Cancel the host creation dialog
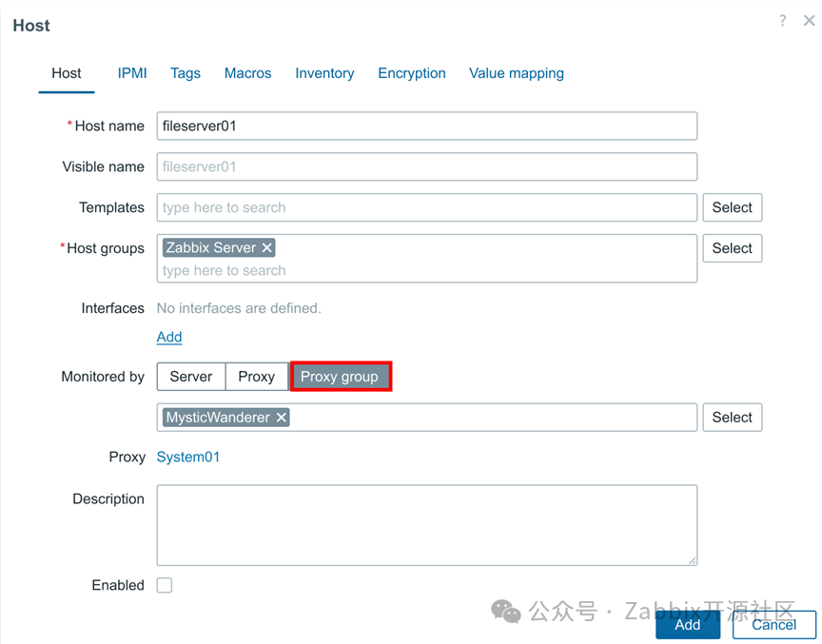822x644 pixels. (773, 625)
